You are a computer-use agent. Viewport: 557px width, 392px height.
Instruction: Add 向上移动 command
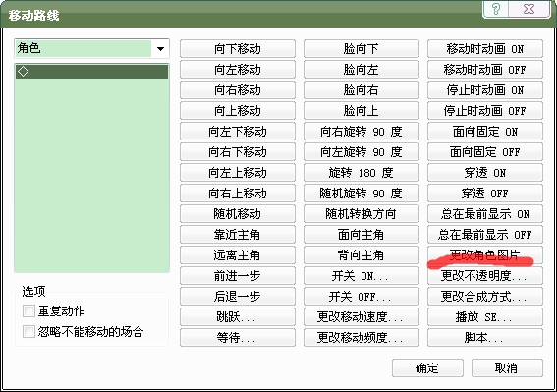click(x=238, y=111)
